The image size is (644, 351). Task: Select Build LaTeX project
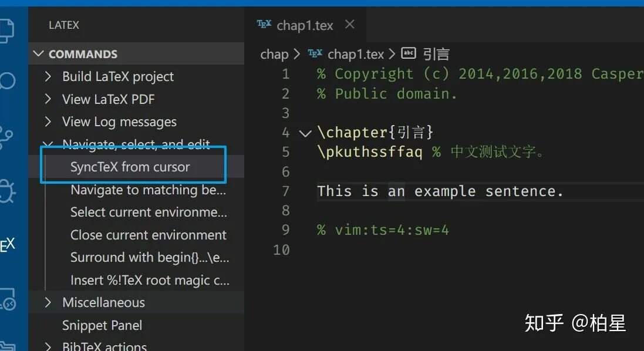pyautogui.click(x=118, y=76)
